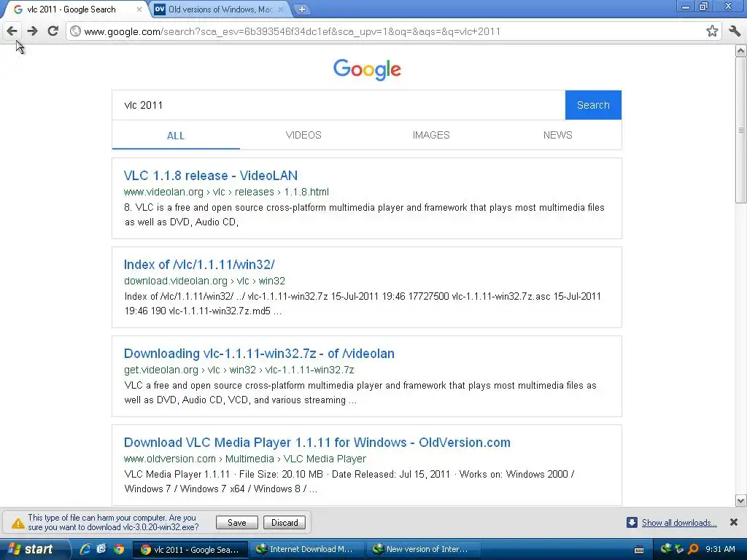This screenshot has height=560, width=747.
Task: Click the site info globe icon in address bar
Action: click(x=75, y=31)
